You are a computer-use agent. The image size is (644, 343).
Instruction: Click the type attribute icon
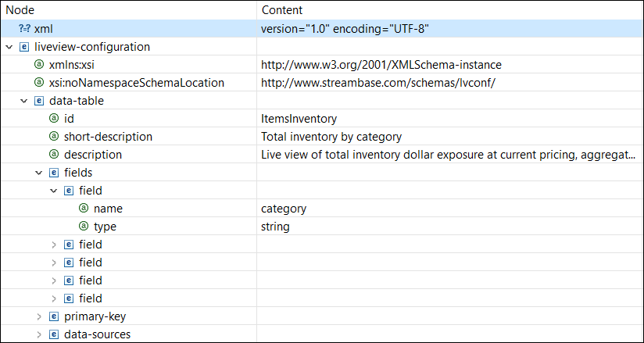84,227
